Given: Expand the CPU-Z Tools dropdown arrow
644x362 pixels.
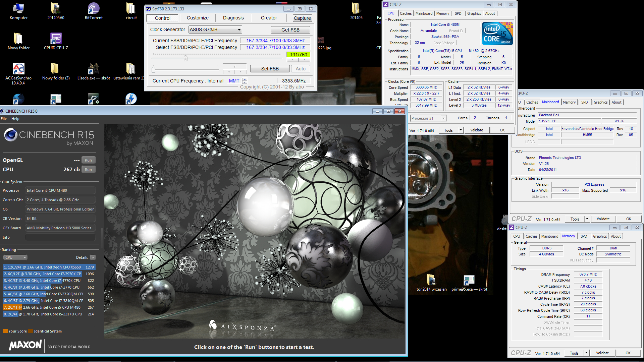Looking at the screenshot, I should click(461, 130).
